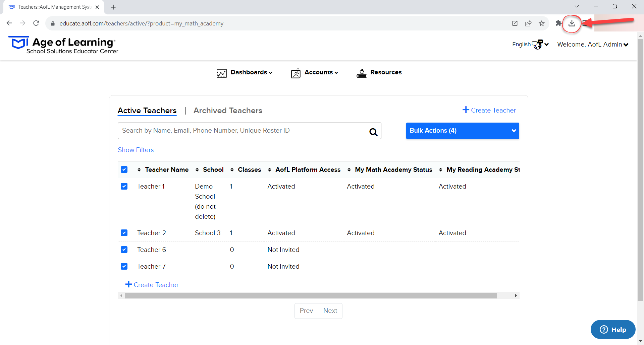
Task: Open the Welcome, AofL Admin menu
Action: pos(593,45)
